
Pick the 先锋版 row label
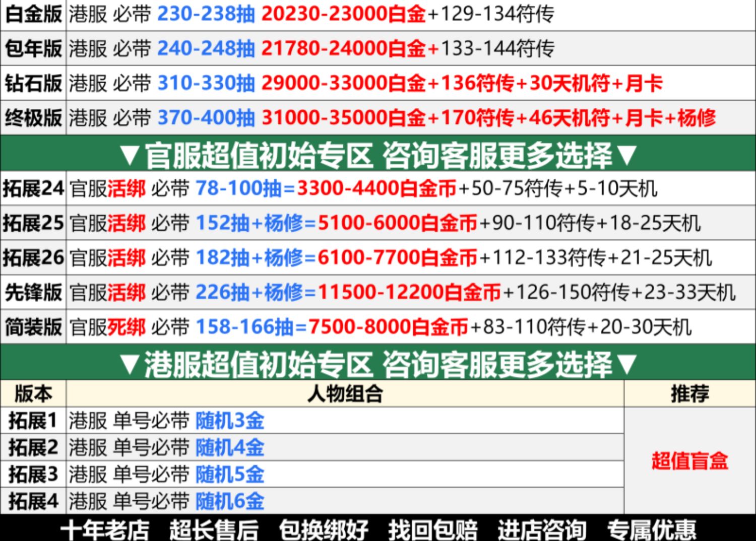(x=33, y=292)
